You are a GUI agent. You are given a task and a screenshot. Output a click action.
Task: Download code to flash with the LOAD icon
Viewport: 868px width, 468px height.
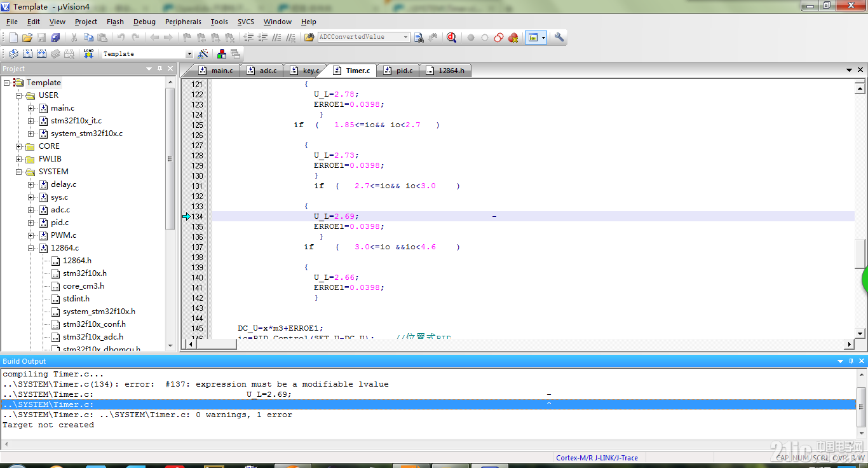pos(88,54)
